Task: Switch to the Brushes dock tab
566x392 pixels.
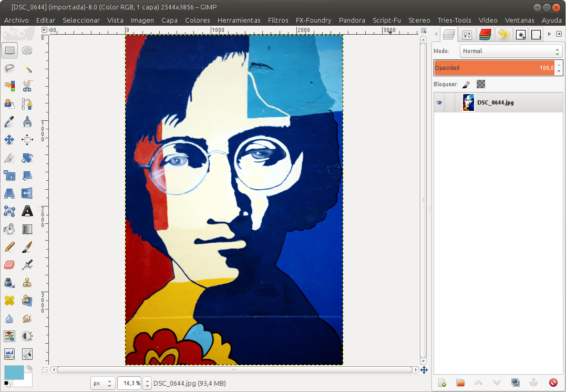Action: [x=521, y=35]
